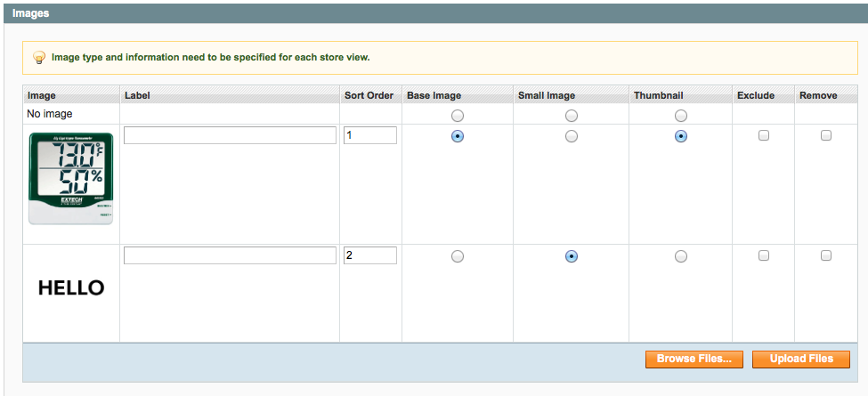Select Thumbnail radio for HELLO image
Image resolution: width=868 pixels, height=396 pixels.
pyautogui.click(x=681, y=256)
